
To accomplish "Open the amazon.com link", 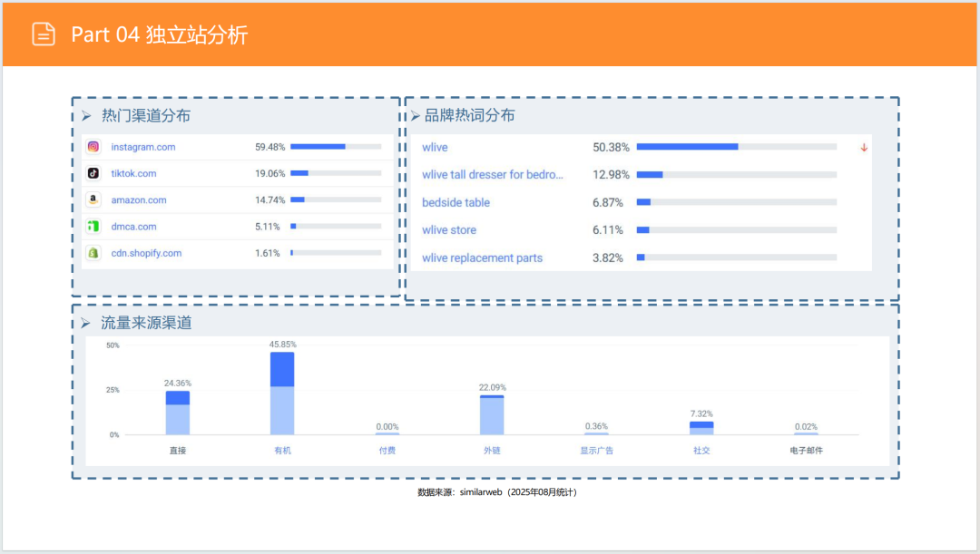I will click(139, 199).
